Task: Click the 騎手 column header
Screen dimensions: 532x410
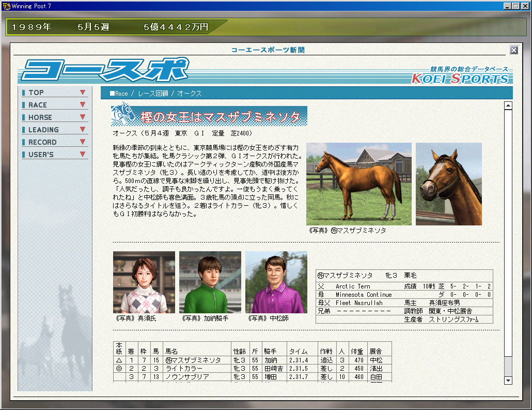Action: pos(271,351)
